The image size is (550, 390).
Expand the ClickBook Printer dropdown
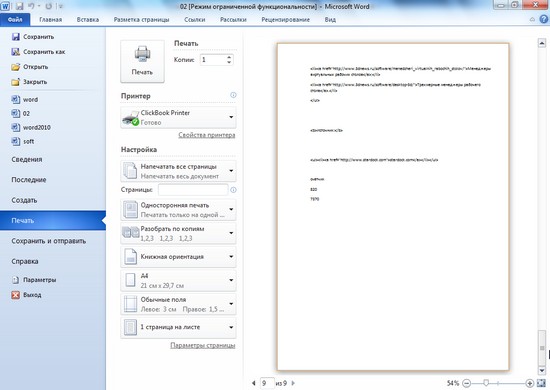[231, 117]
